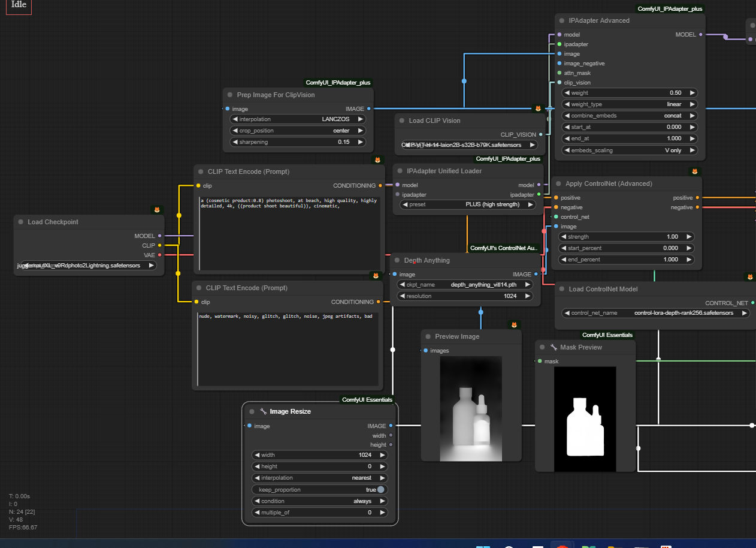The image size is (756, 548).
Task: Increase IPAdapter weight with right arrow
Action: click(693, 93)
